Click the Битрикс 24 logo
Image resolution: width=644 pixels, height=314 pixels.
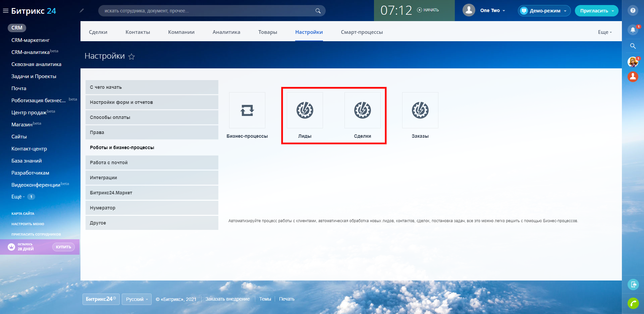coord(34,11)
